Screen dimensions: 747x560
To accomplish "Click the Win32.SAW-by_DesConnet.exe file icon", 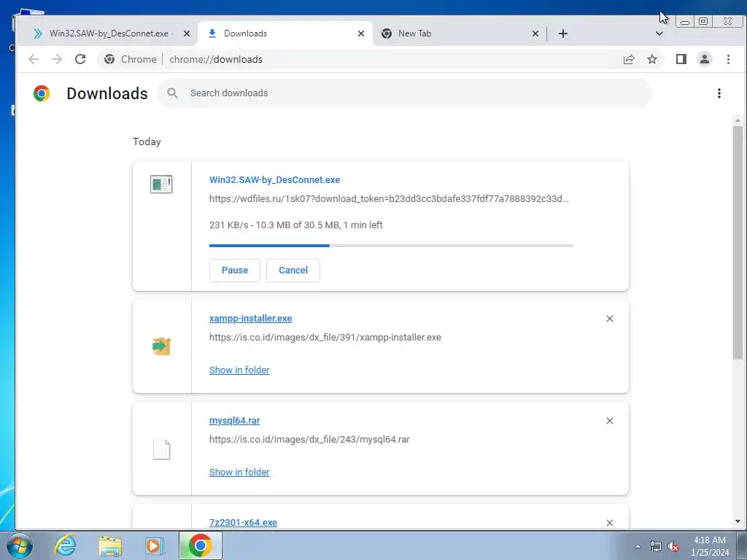I will tap(161, 184).
